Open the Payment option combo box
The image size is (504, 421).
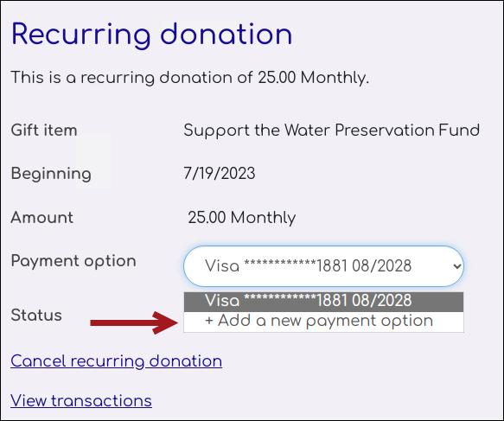(323, 266)
